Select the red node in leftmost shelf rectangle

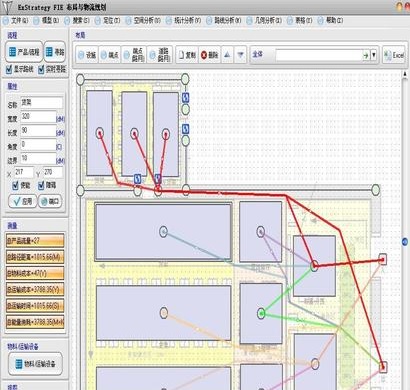click(100, 133)
